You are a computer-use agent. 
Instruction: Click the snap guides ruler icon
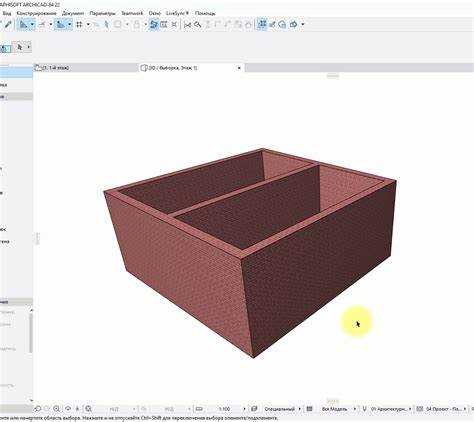click(x=42, y=24)
